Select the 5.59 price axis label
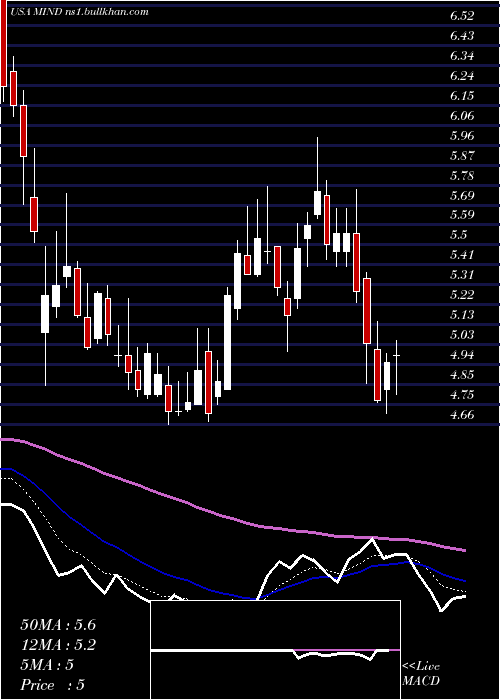Screen dimensions: 500x700 click(462, 215)
